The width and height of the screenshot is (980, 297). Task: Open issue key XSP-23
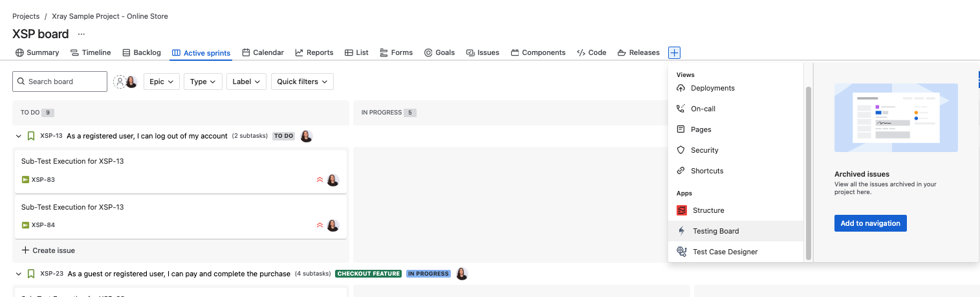point(52,274)
